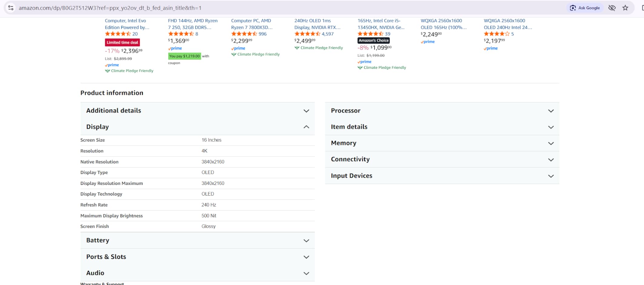Click star rating of product with 39 reviews
644x285 pixels.
tap(371, 34)
